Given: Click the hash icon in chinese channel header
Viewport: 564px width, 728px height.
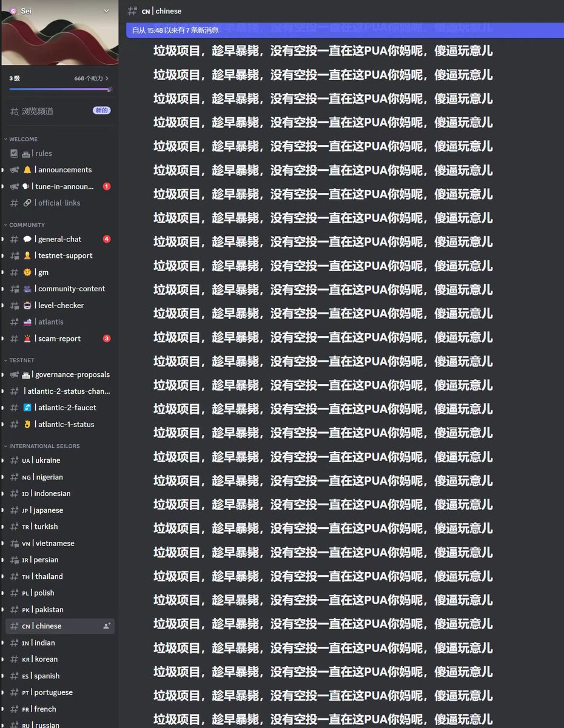Looking at the screenshot, I should [132, 11].
